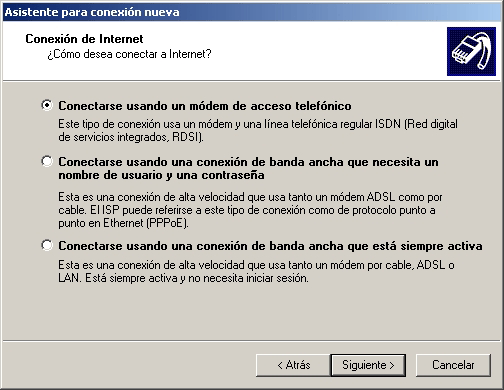Click the 'Conexión de Internet' heading
The image size is (504, 390).
[x=84, y=39]
